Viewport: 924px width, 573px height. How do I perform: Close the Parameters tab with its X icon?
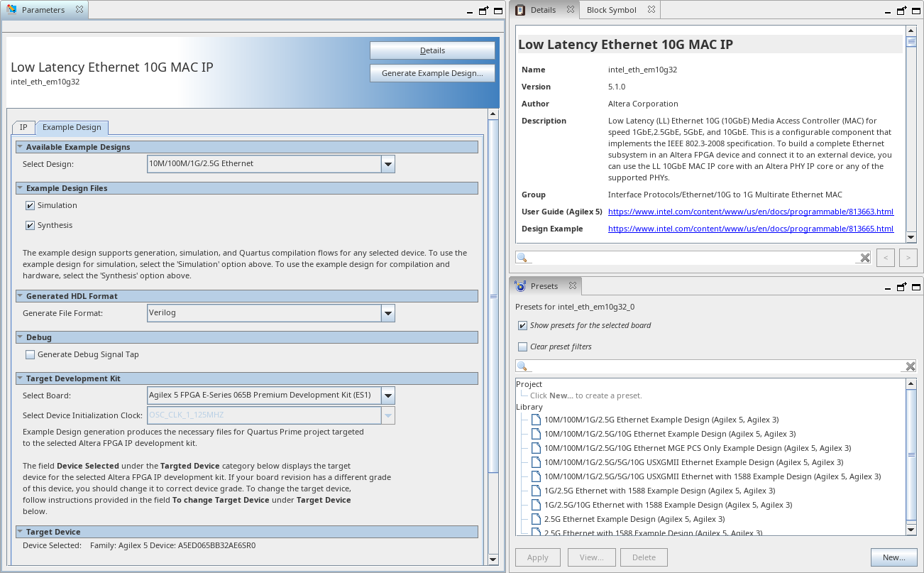coord(79,10)
